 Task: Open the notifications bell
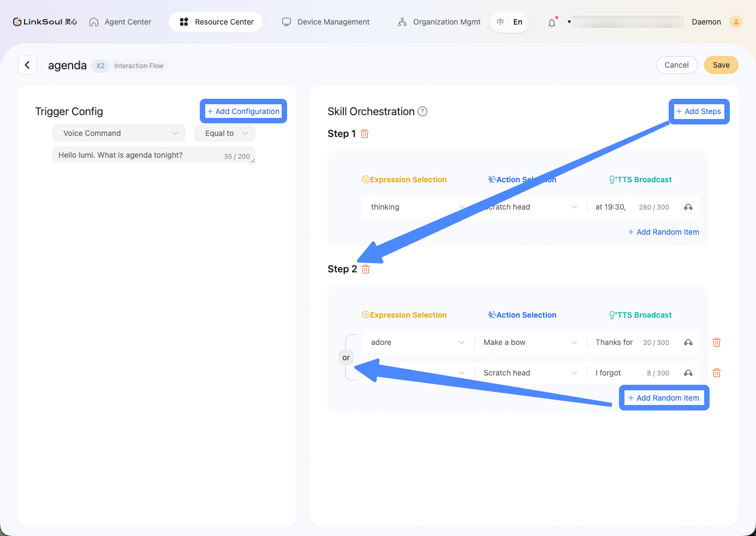[x=552, y=22]
